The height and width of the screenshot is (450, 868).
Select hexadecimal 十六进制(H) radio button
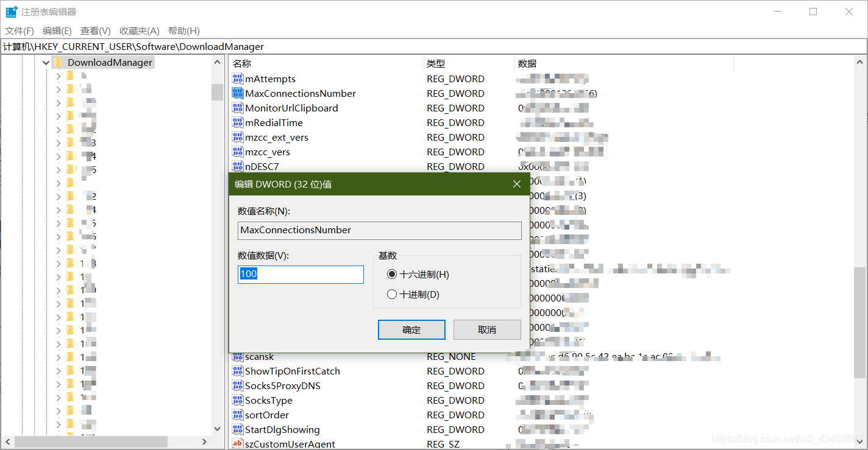pyautogui.click(x=392, y=275)
